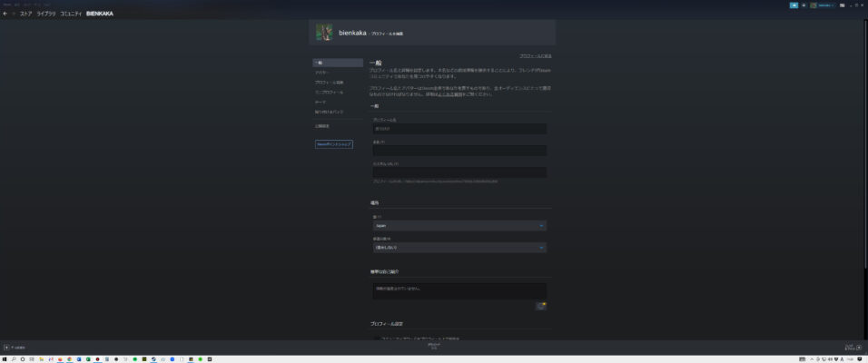Viewport: 868px width, 363px height.
Task: Open the Windows Start menu
Action: click(x=5, y=359)
